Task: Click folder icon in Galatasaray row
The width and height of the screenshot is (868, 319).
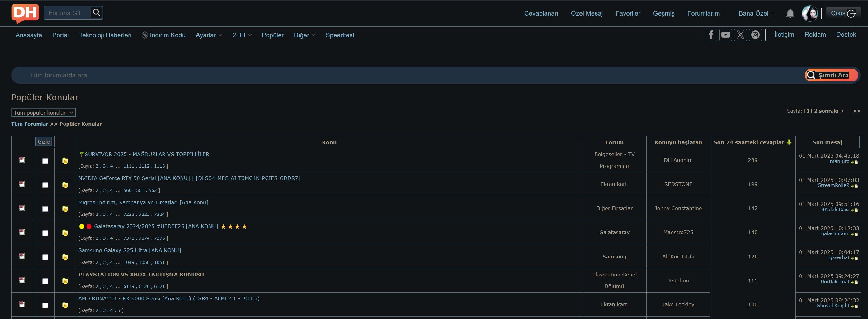Action: pyautogui.click(x=65, y=233)
